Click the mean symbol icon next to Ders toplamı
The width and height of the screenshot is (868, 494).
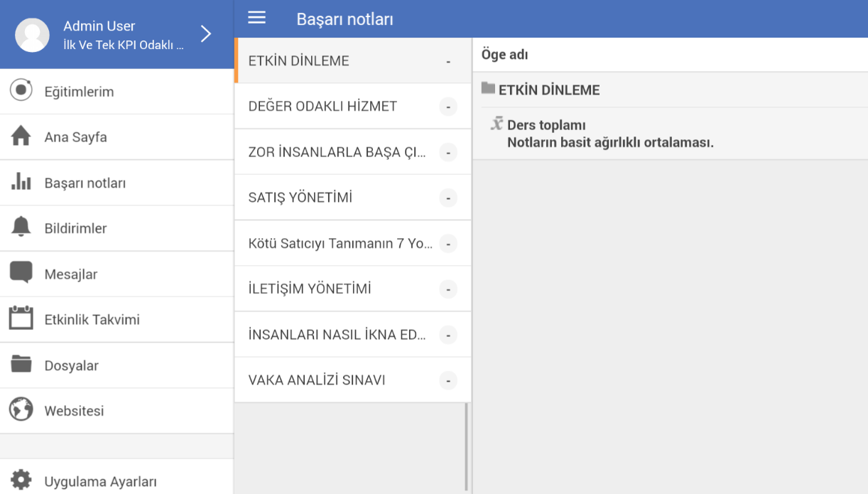click(497, 124)
